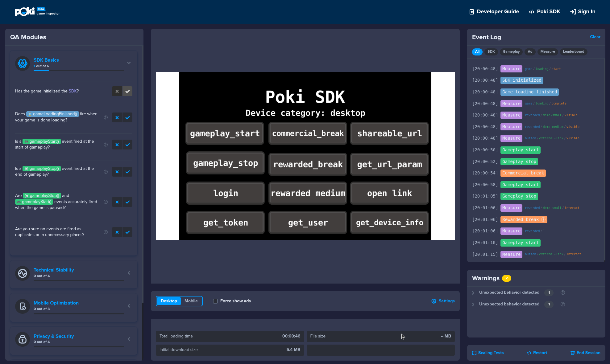
Task: Click the Technical Stability pulse icon
Action: coord(23,273)
